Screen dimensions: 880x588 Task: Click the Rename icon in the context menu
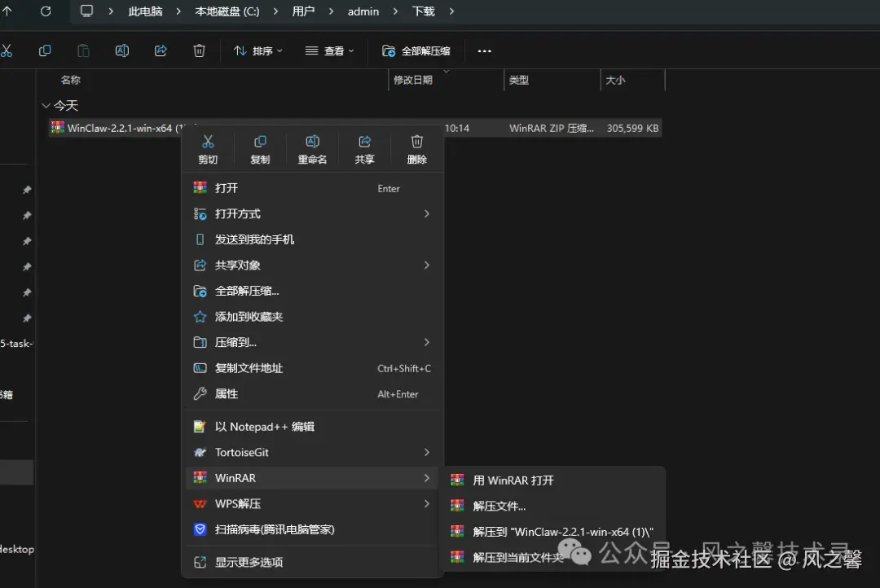[x=312, y=142]
